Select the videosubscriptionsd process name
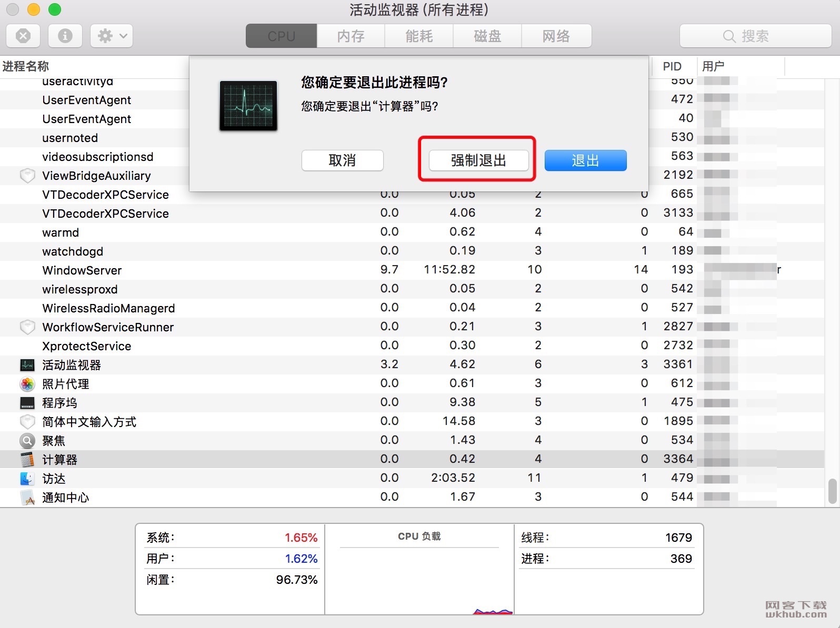Screen dimensions: 840x628 pyautogui.click(x=98, y=157)
